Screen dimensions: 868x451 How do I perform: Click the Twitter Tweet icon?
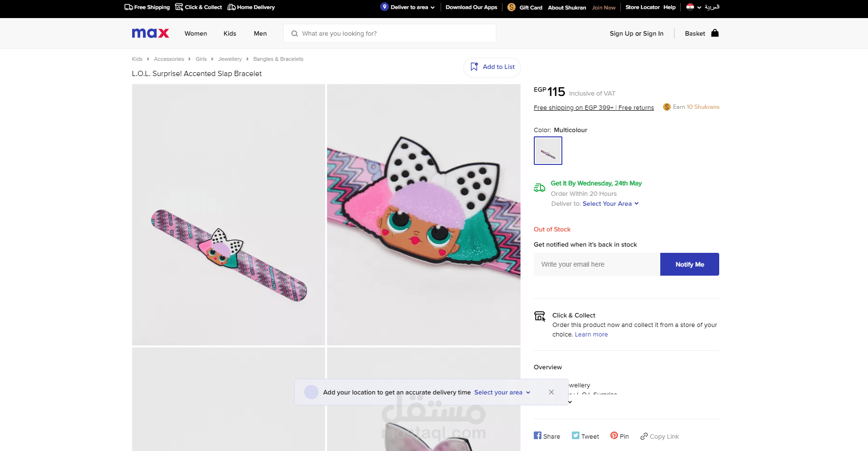576,435
